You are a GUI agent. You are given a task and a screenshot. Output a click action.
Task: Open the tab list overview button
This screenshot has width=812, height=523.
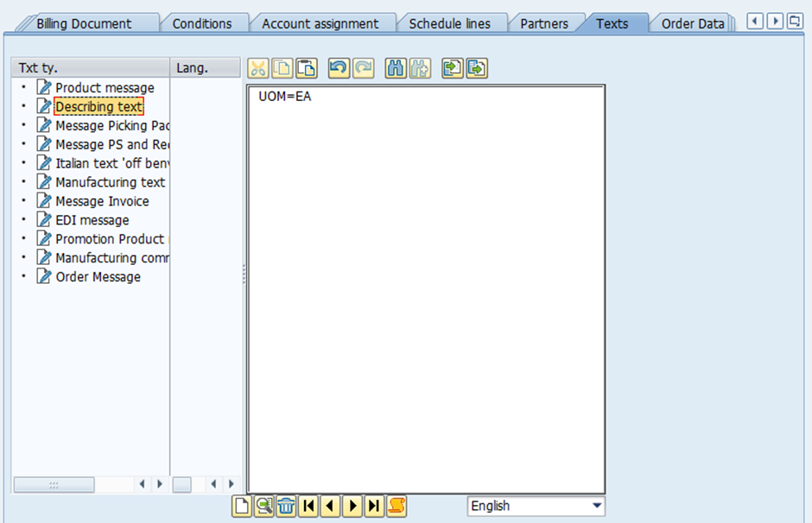[x=795, y=21]
